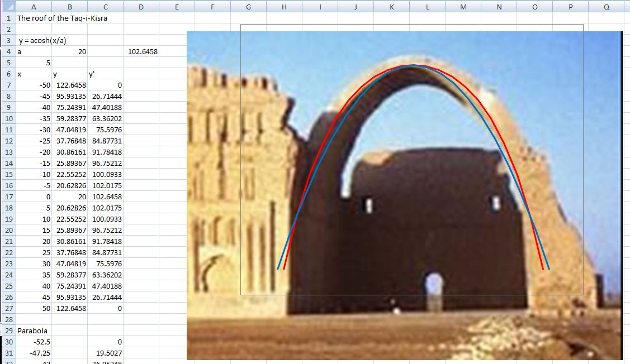Select the row 29 header

click(8, 331)
